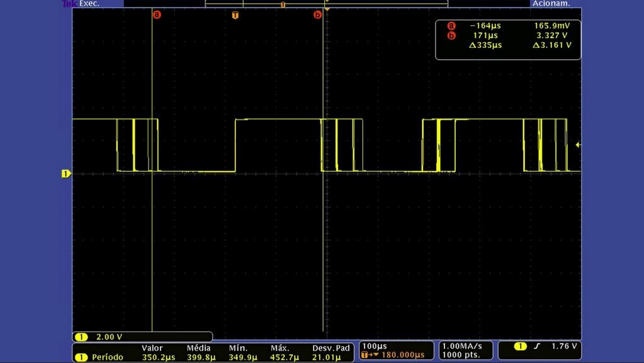Click the channel 1 badge next to Período
The width and height of the screenshot is (644, 363).
(81, 357)
